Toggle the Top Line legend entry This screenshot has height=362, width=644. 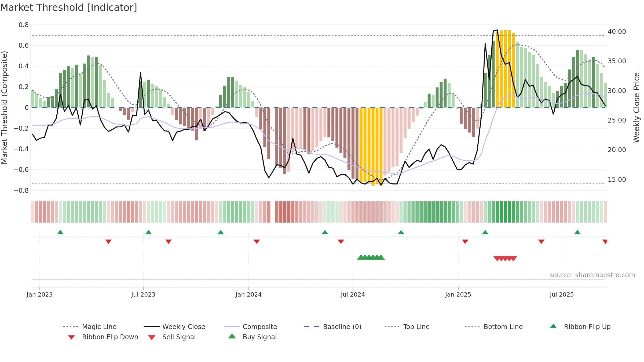pos(407,327)
